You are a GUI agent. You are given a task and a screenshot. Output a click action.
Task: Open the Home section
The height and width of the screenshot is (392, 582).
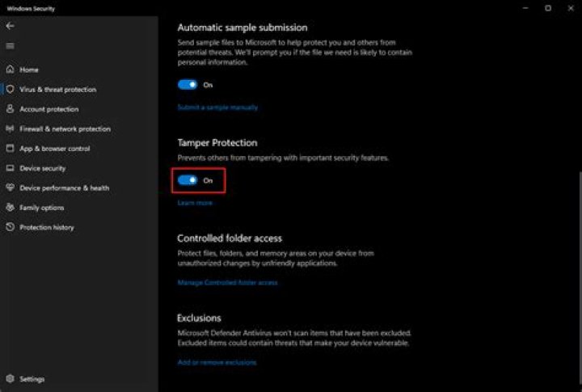[x=29, y=70]
